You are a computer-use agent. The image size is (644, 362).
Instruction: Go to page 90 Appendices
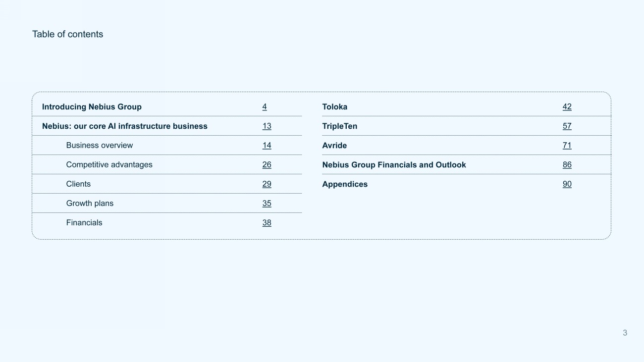pos(567,184)
